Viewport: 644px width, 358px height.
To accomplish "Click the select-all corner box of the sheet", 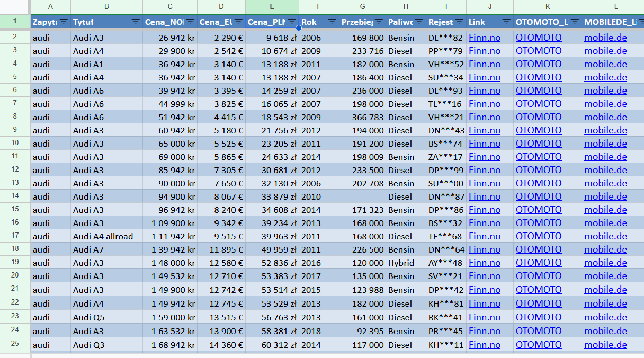I will pyautogui.click(x=15, y=7).
